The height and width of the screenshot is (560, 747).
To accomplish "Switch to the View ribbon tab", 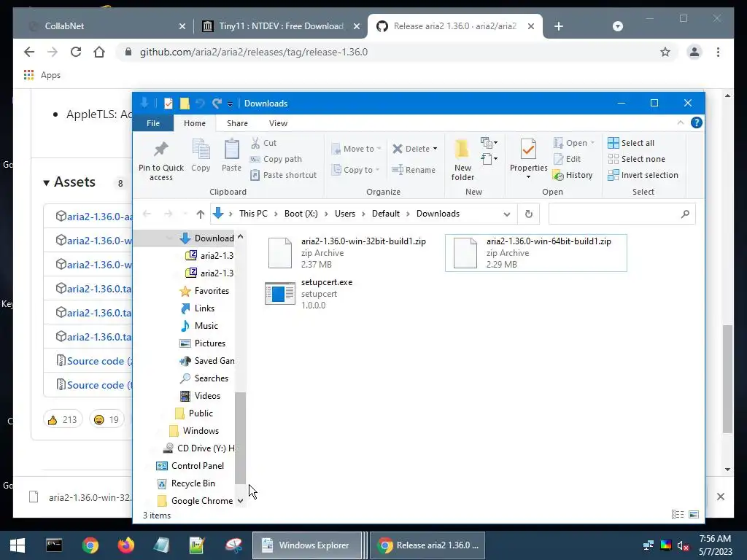I will point(278,123).
